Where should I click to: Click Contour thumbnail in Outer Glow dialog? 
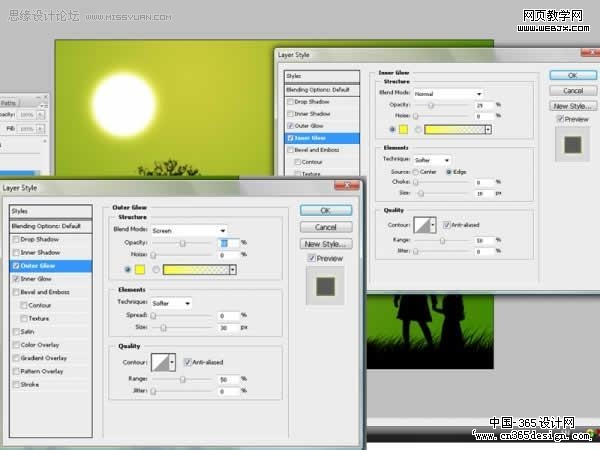tap(160, 362)
